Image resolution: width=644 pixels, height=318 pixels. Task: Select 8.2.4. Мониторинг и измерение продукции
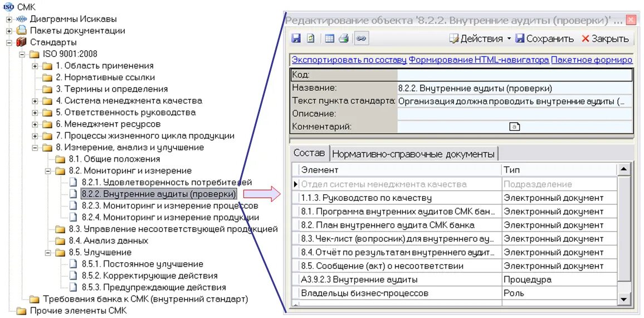[170, 217]
